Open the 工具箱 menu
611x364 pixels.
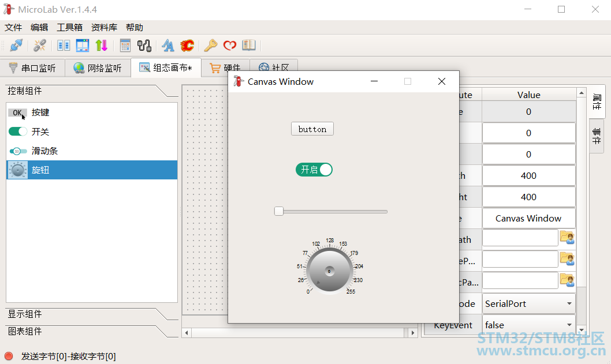tap(70, 28)
